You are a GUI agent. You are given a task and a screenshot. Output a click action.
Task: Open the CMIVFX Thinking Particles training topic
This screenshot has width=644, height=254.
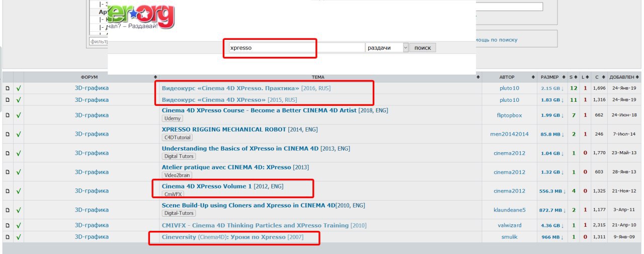[255, 225]
